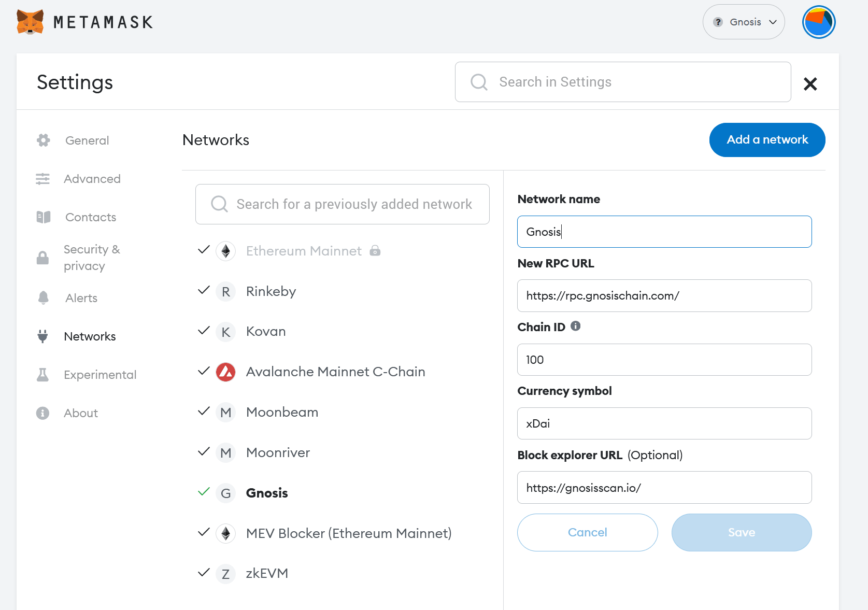The image size is (868, 610).
Task: Click the MetaMask fox logo
Action: [30, 22]
